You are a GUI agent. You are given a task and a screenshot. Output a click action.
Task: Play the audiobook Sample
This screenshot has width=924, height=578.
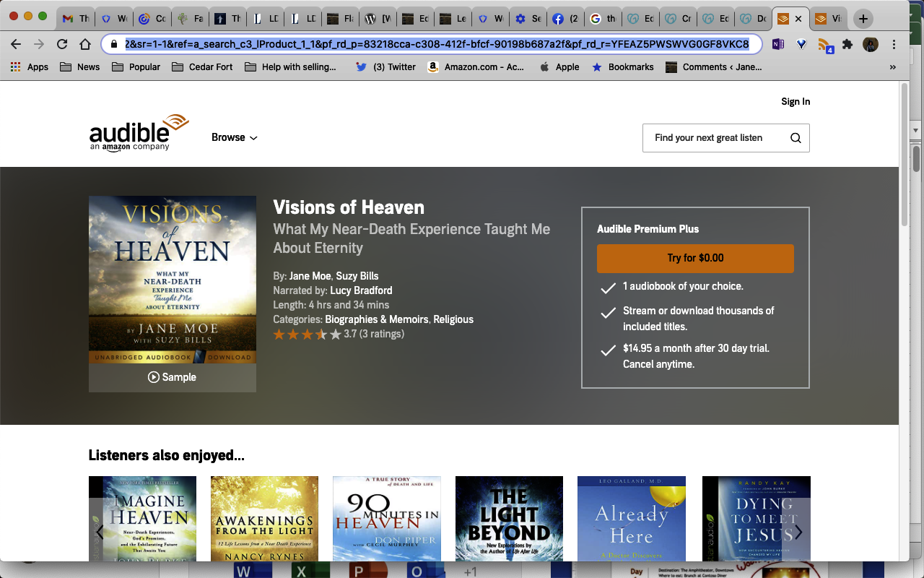pos(172,377)
